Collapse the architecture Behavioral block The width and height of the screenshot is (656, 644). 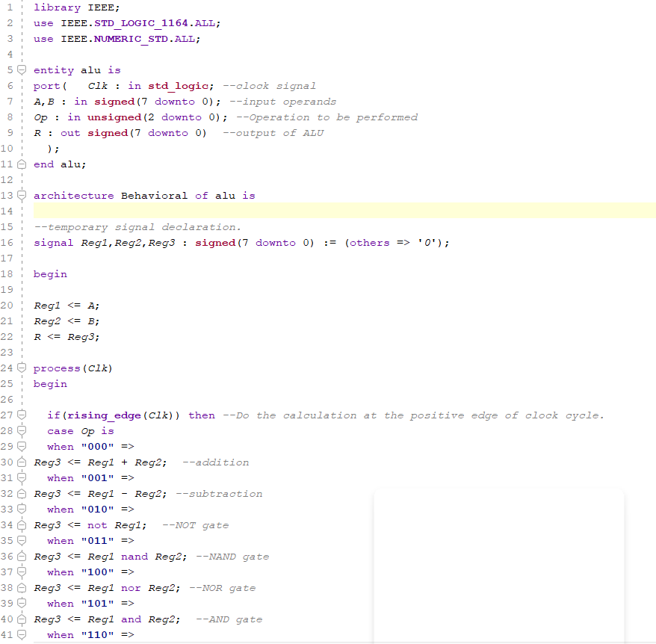[21, 195]
